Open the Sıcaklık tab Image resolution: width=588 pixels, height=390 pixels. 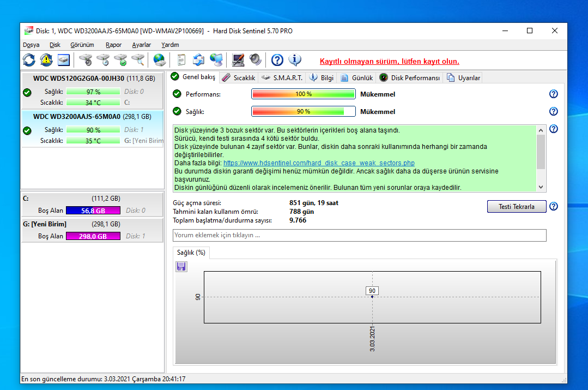pos(239,77)
